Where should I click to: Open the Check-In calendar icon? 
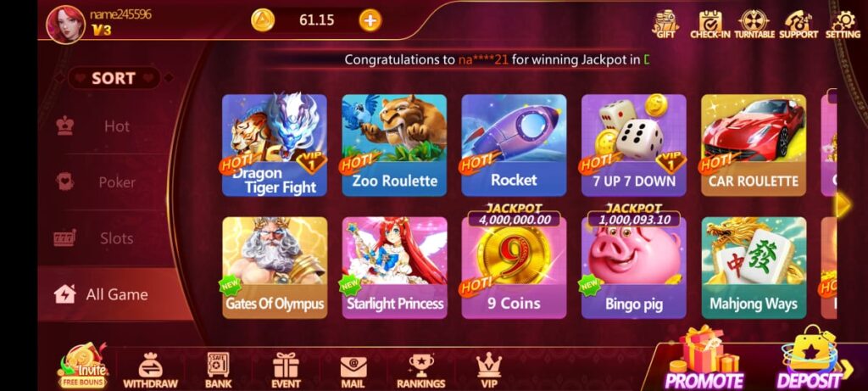pyautogui.click(x=709, y=24)
